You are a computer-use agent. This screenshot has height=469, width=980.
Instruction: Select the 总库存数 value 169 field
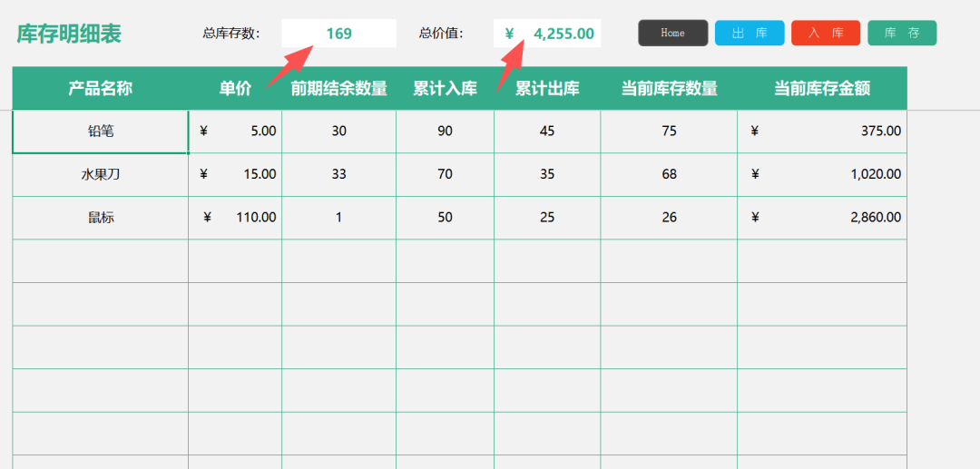tap(338, 34)
